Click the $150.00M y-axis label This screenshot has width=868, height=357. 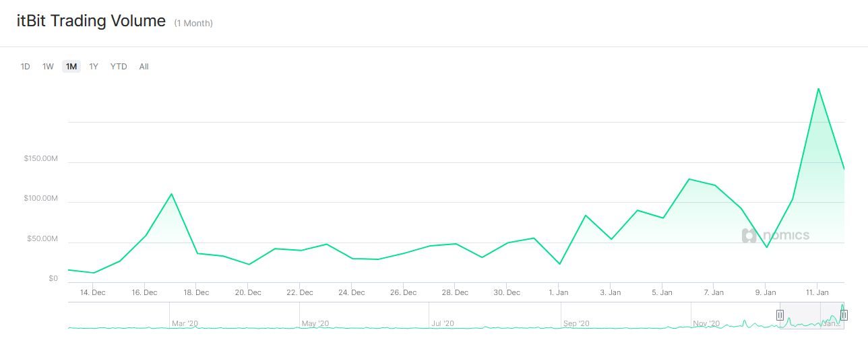coord(41,159)
